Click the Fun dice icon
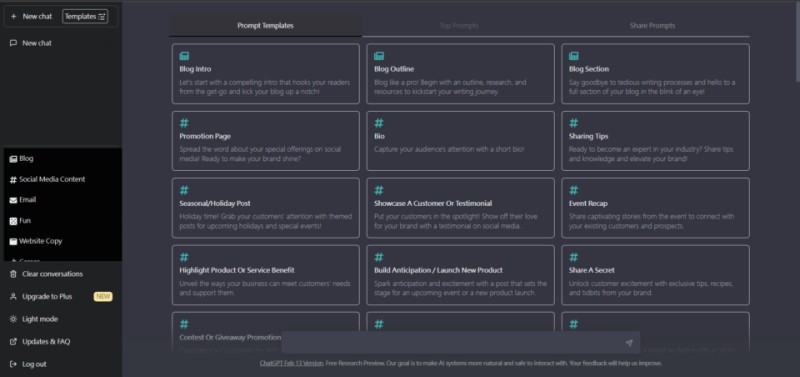Screen dimensions: 800x377 [x=13, y=221]
